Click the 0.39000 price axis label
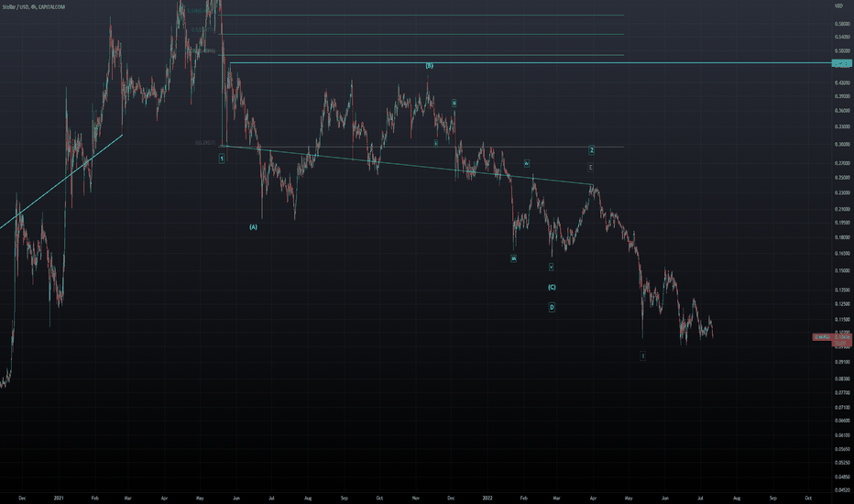Viewport: 854px width, 504px height. [x=843, y=96]
